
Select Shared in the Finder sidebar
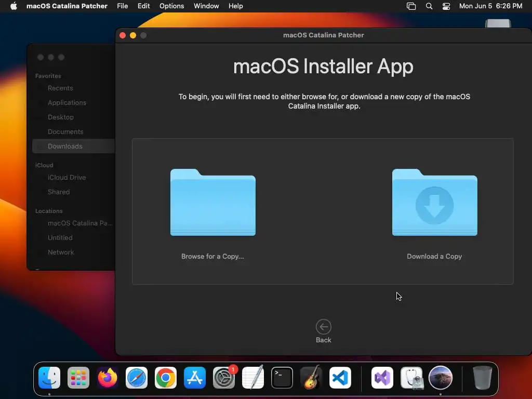59,192
